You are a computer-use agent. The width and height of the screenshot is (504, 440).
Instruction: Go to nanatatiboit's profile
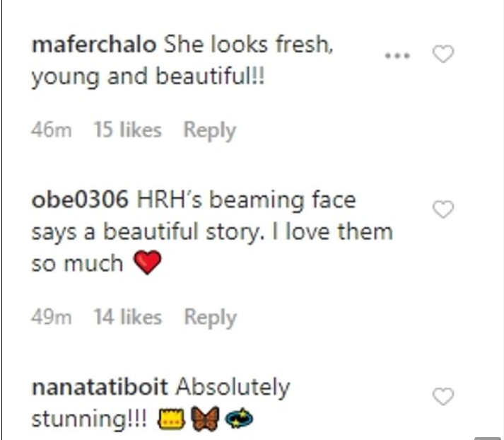(x=100, y=388)
